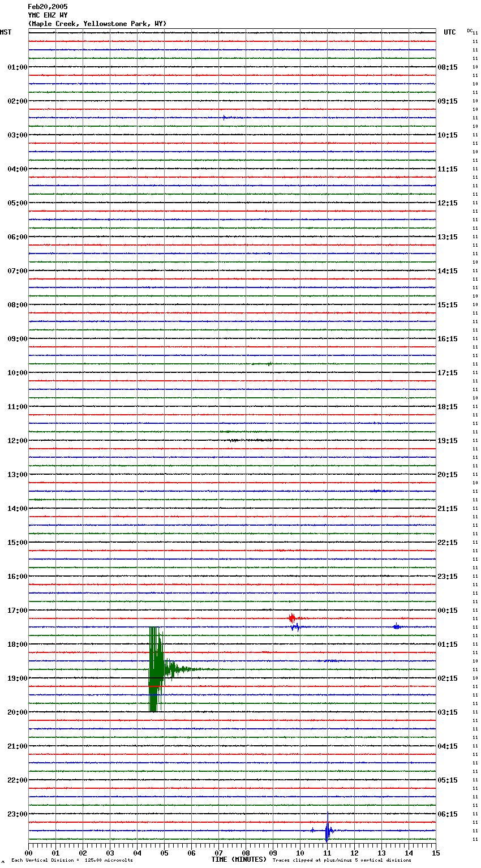The image size is (481, 868).
Task: Click the 'UTC' time zone label
Action: tap(450, 32)
